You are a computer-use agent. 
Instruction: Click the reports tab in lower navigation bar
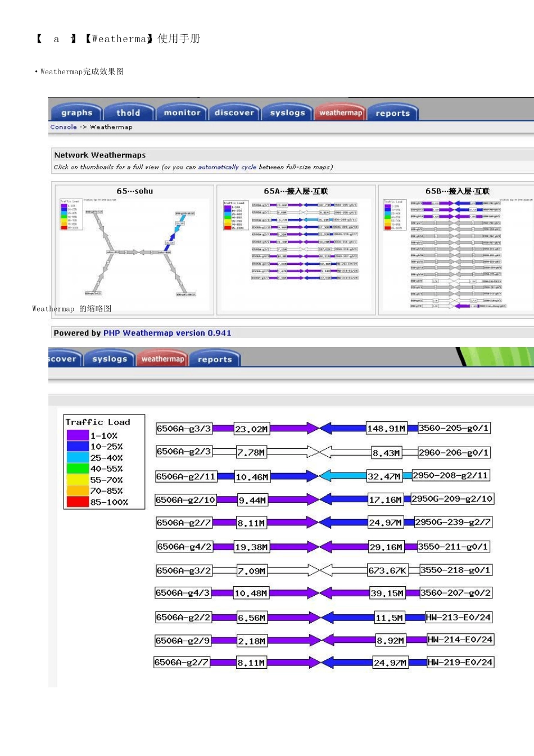coord(215,359)
